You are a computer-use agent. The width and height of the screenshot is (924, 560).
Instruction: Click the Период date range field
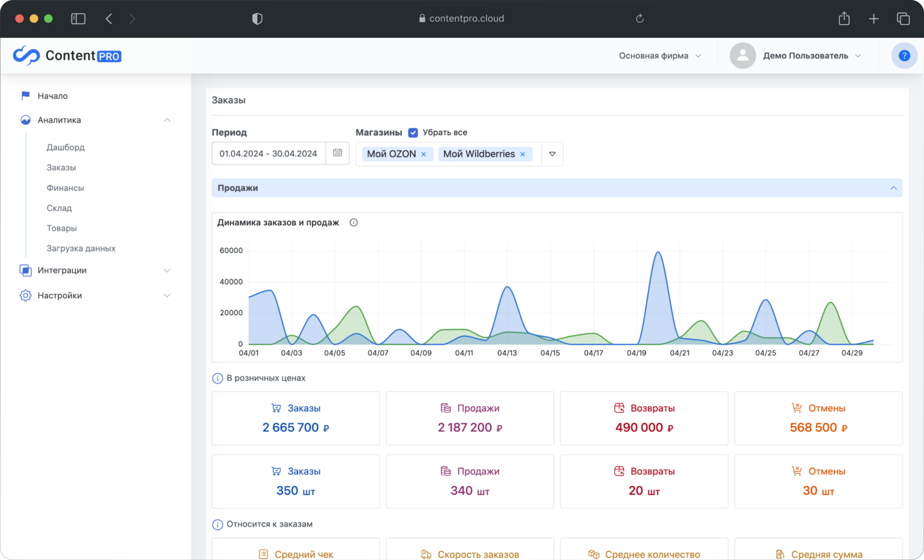click(x=268, y=153)
